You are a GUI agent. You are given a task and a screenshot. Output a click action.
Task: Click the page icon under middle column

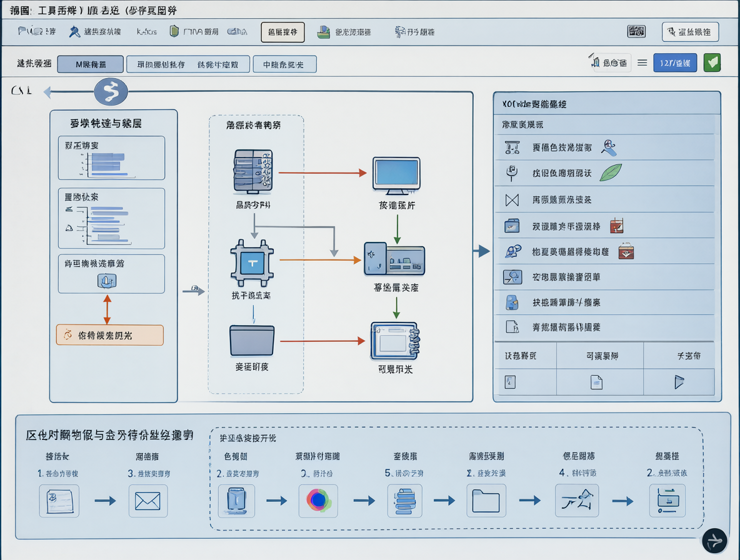(x=596, y=382)
